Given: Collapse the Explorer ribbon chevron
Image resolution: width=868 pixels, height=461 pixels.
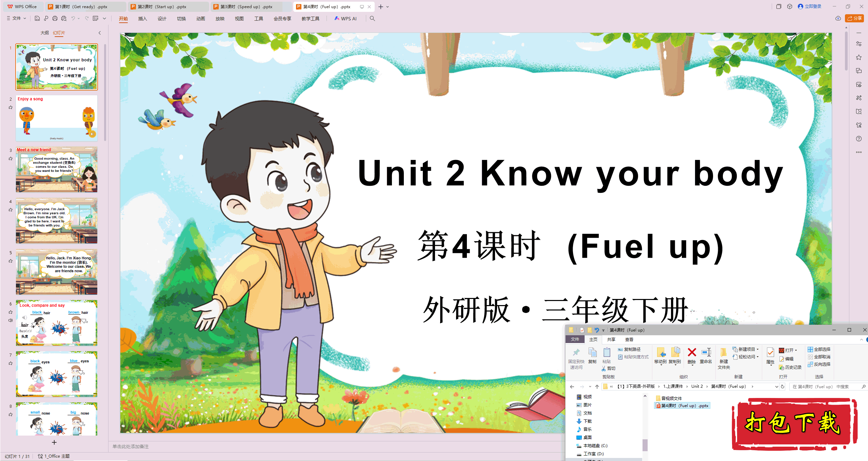Looking at the screenshot, I should click(862, 339).
